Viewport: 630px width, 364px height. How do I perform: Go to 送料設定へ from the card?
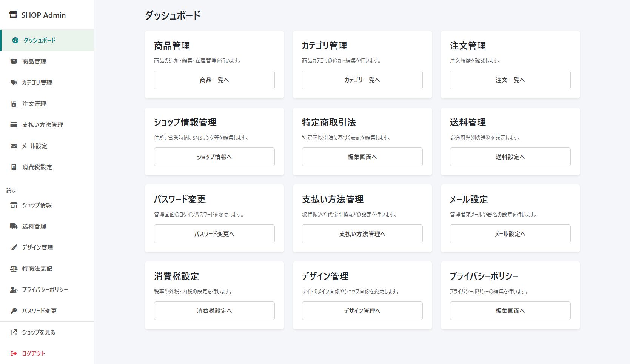(510, 157)
